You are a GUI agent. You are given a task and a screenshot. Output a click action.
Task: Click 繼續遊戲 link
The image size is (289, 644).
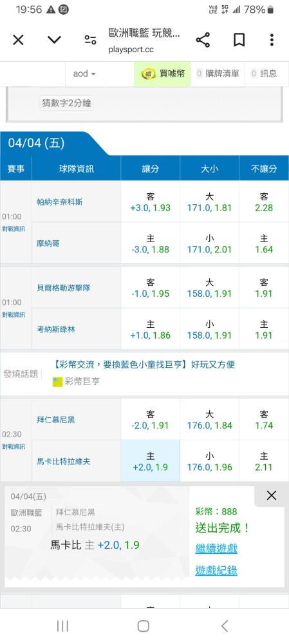[x=216, y=549]
